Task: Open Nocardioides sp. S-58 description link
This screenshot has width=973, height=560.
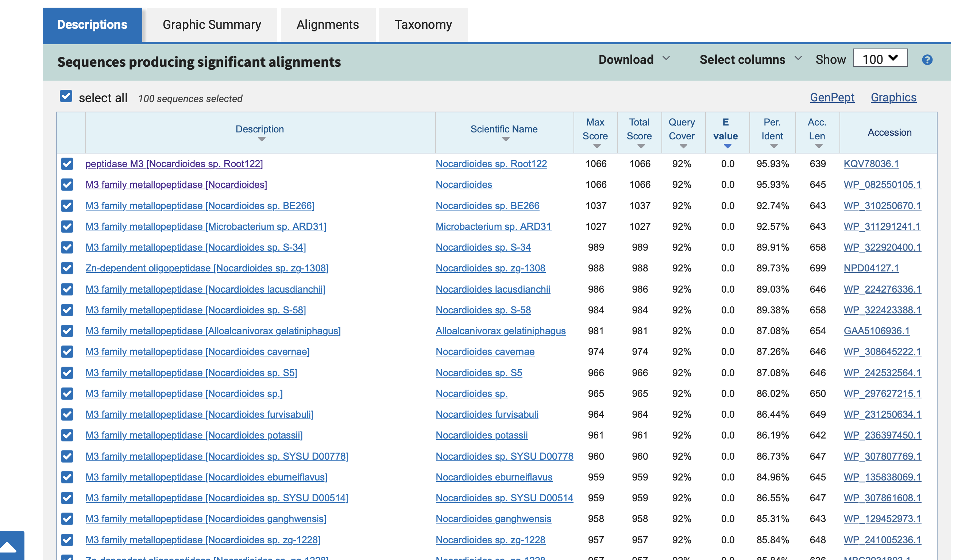Action: pyautogui.click(x=196, y=310)
